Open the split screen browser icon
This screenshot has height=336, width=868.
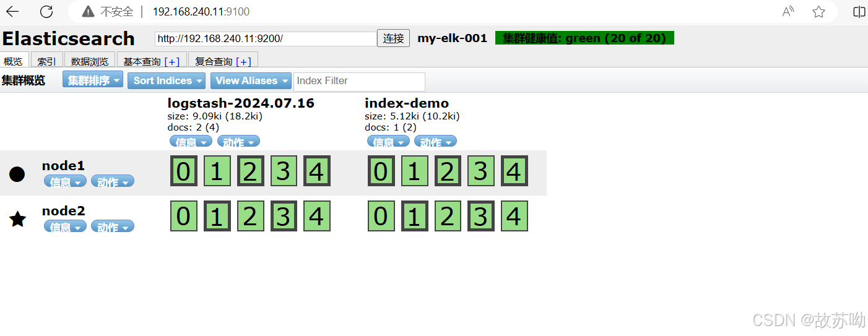tap(859, 11)
